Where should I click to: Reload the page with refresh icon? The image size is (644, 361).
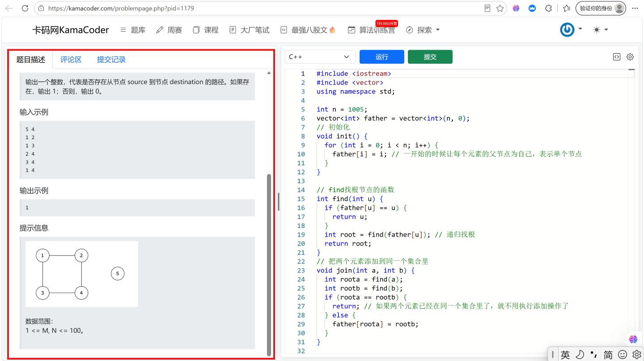(x=25, y=8)
